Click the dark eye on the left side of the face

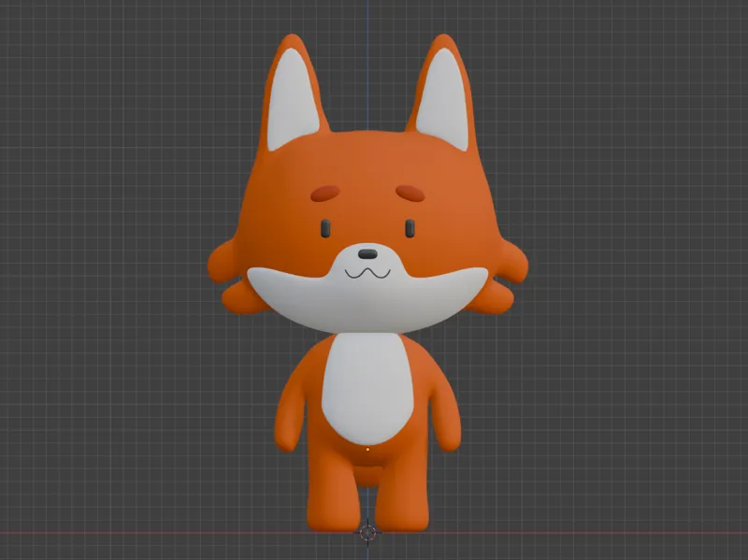(325, 228)
